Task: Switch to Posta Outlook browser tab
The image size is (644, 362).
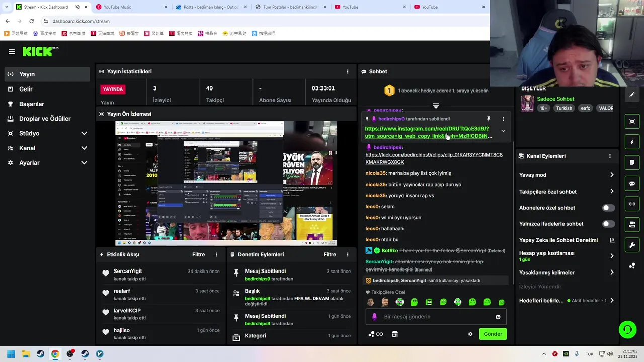Action: pyautogui.click(x=211, y=7)
